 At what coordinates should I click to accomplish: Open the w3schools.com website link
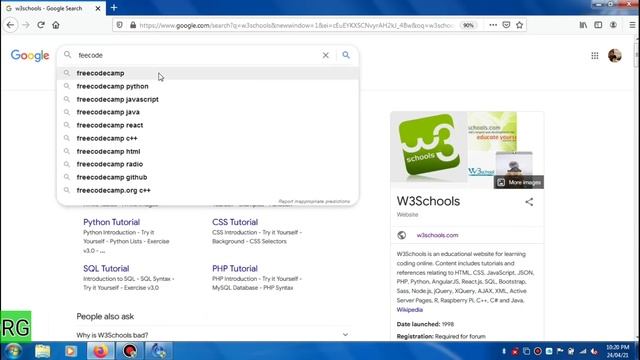(437, 235)
